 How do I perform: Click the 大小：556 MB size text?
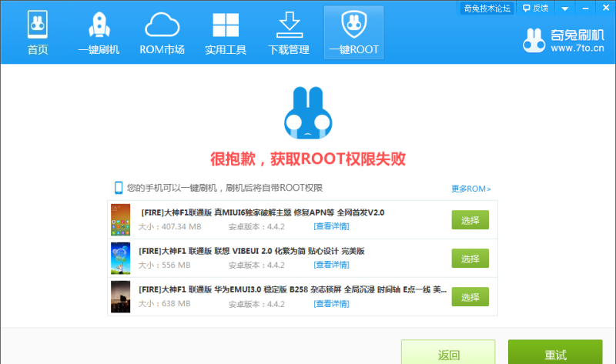pos(164,265)
